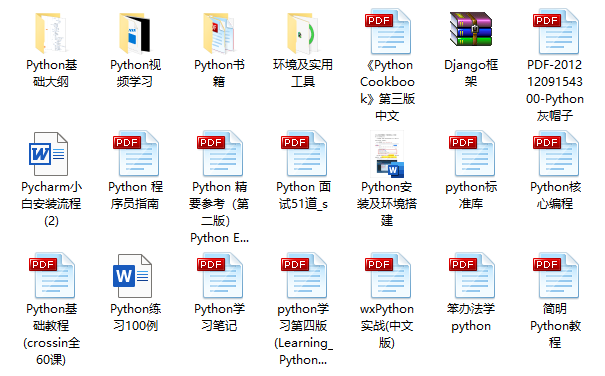Click the Python安装及环境搭建 document thumbnail
The image size is (605, 376).
[387, 154]
